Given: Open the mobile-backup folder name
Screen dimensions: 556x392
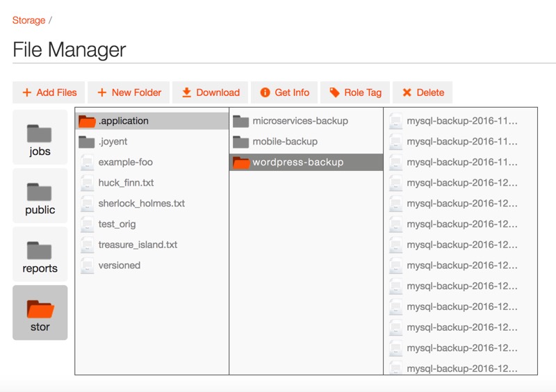Looking at the screenshot, I should point(285,142).
